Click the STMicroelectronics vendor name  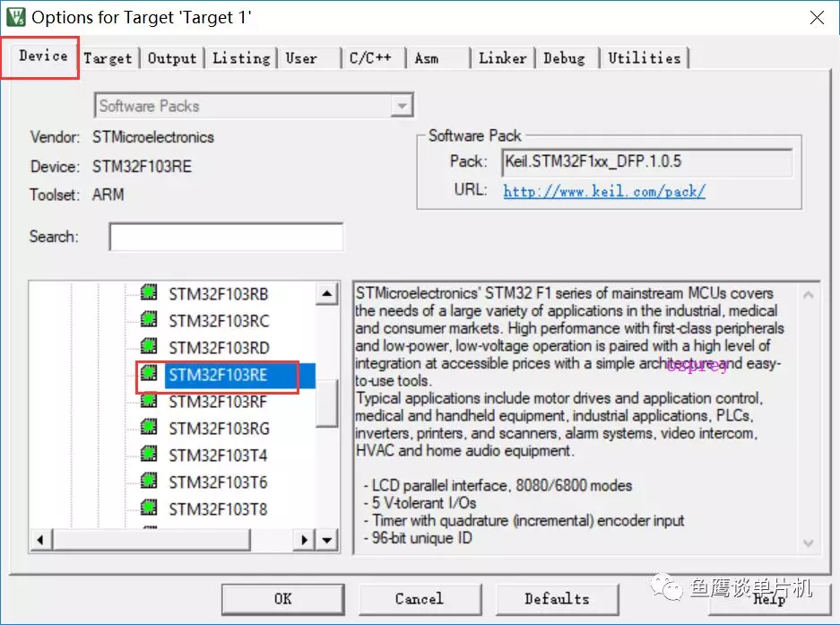point(152,137)
